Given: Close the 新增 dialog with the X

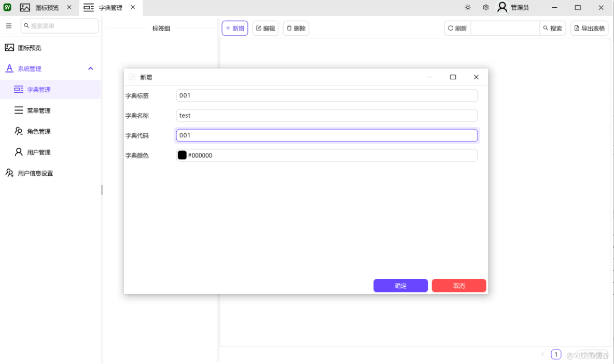Looking at the screenshot, I should (476, 77).
